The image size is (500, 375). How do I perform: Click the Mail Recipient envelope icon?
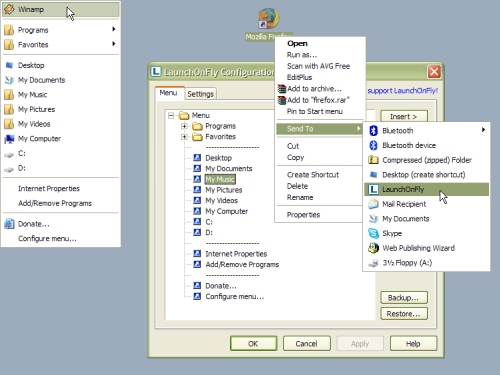pos(373,204)
